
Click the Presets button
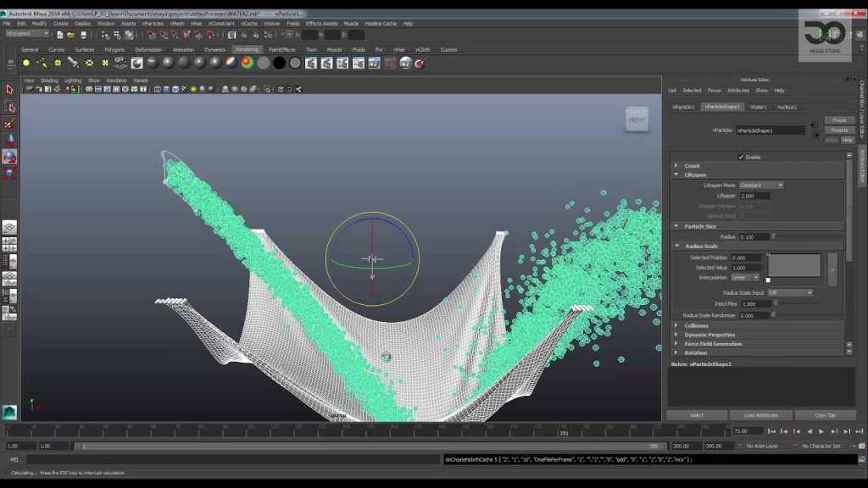[839, 130]
